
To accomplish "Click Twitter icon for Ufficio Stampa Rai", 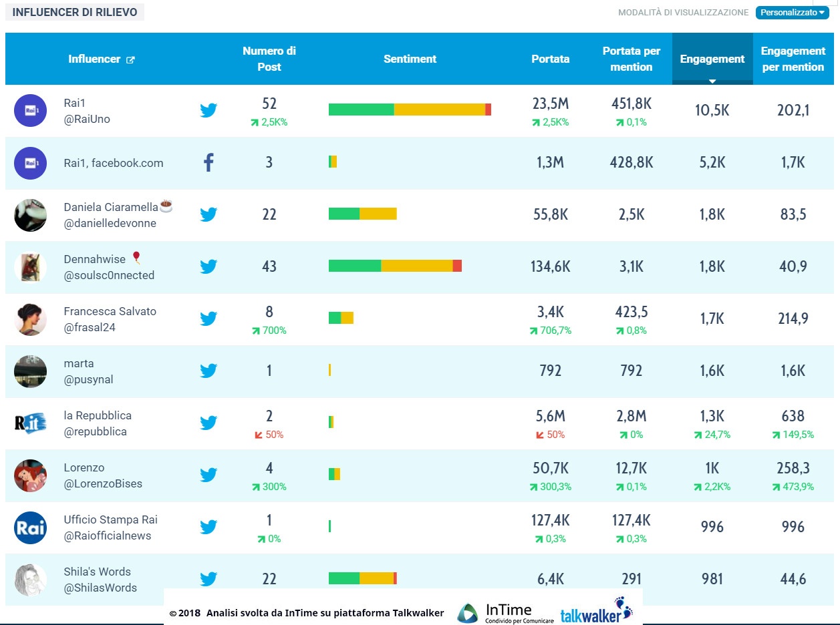I will tap(208, 527).
